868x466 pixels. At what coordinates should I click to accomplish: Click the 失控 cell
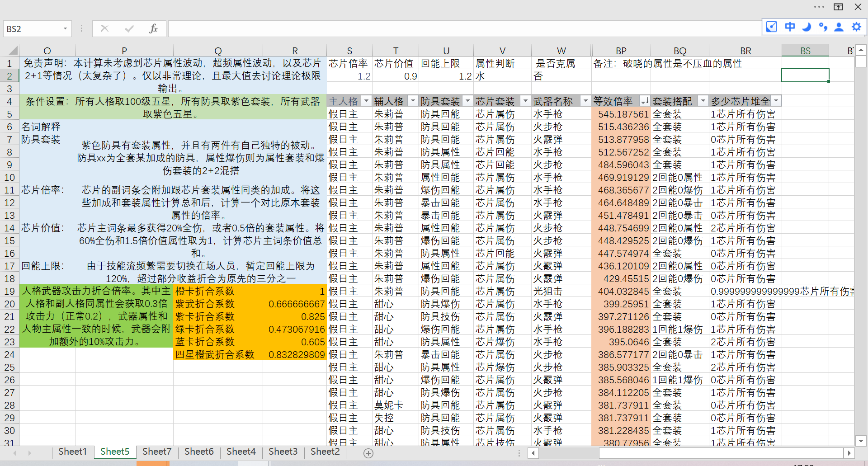(x=396, y=418)
